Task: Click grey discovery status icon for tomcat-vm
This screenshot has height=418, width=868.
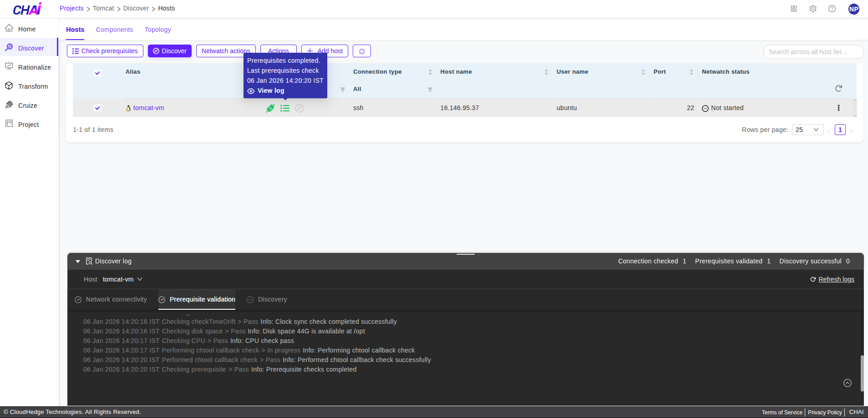Action: tap(299, 108)
